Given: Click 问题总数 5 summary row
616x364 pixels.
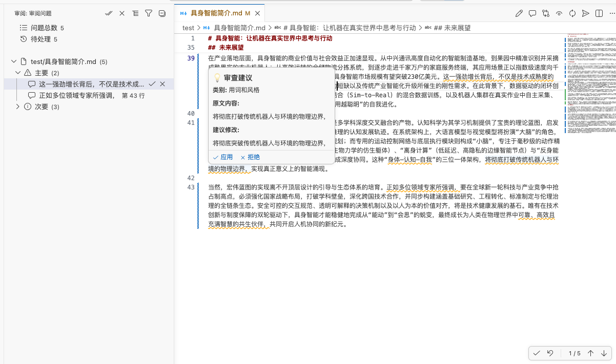Looking at the screenshot, I should (88, 28).
